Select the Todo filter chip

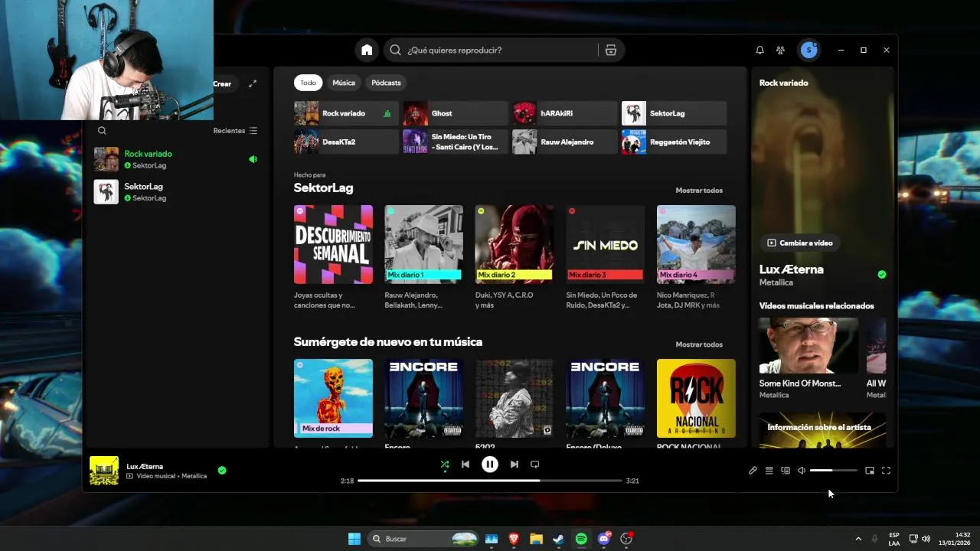coord(308,83)
